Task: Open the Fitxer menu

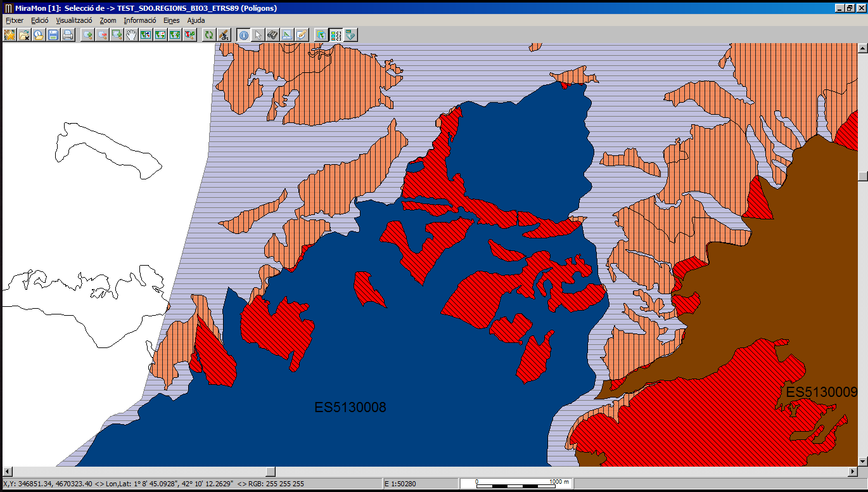Action: 14,20
